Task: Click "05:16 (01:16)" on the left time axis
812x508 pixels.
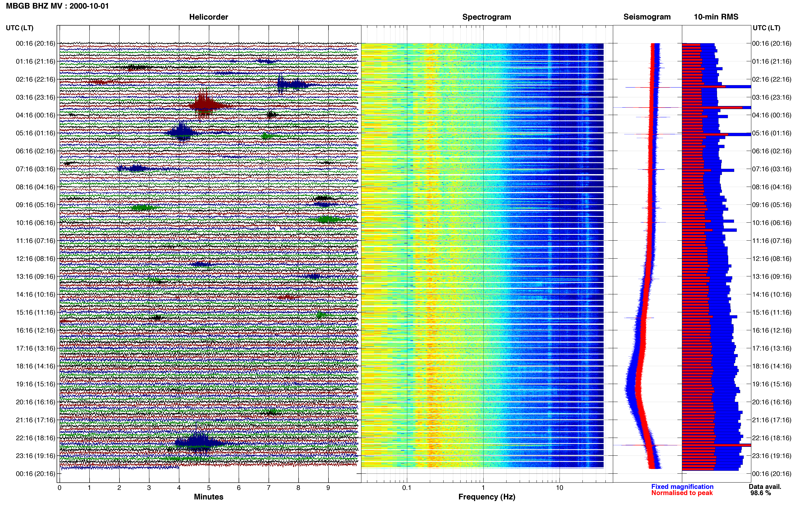Action: coord(36,133)
